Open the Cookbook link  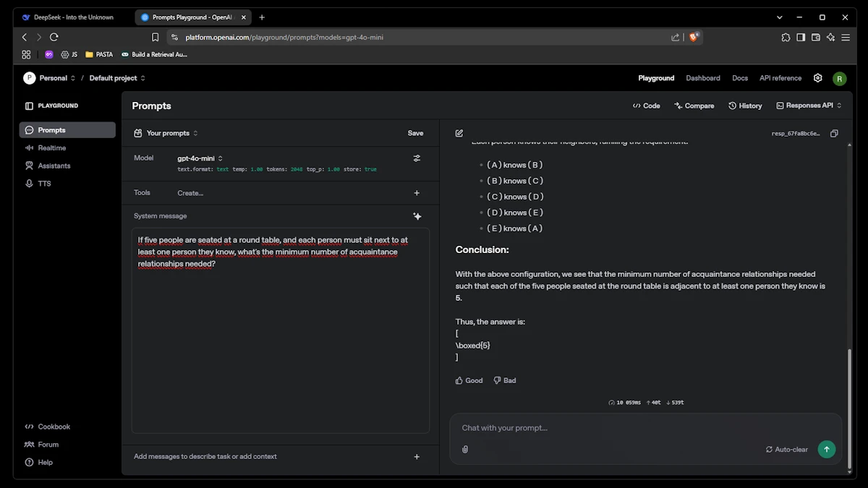tap(54, 427)
